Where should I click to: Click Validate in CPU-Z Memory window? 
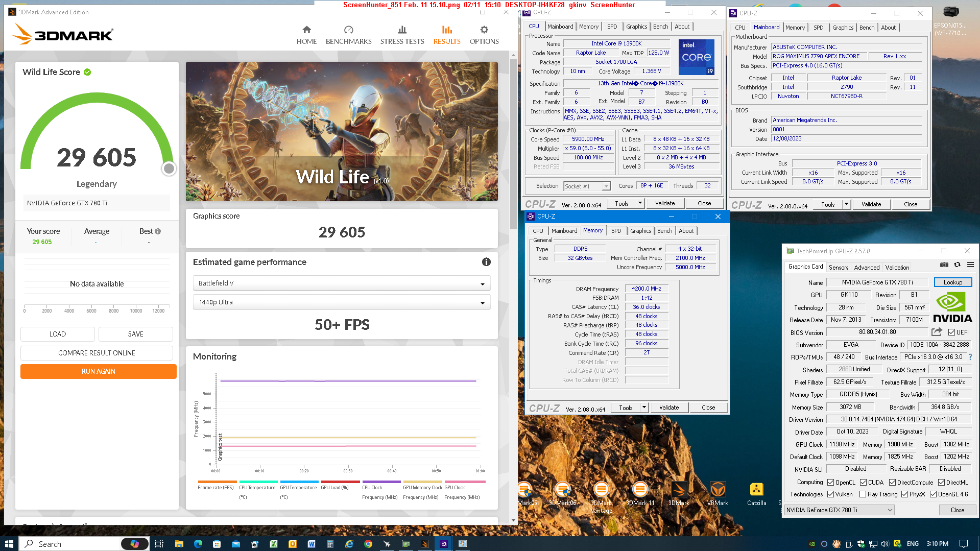[669, 408]
